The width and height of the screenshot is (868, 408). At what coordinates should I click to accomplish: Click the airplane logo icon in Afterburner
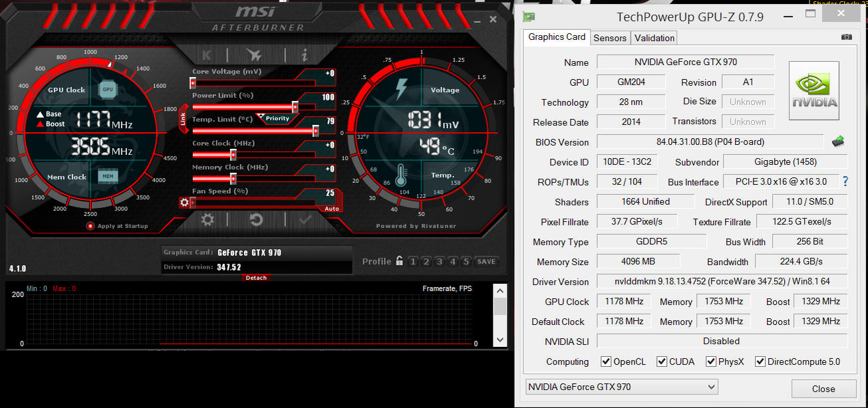coord(254,55)
